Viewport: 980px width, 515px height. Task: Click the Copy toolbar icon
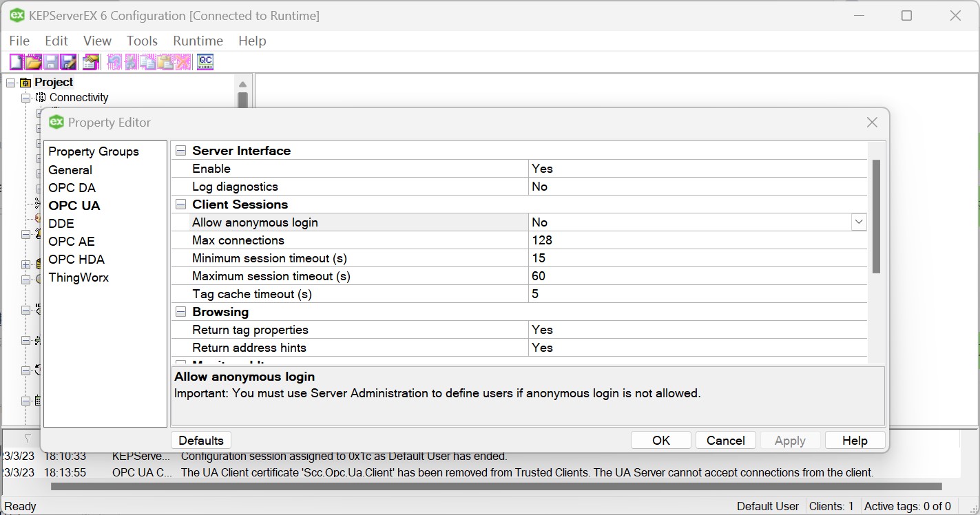(149, 61)
